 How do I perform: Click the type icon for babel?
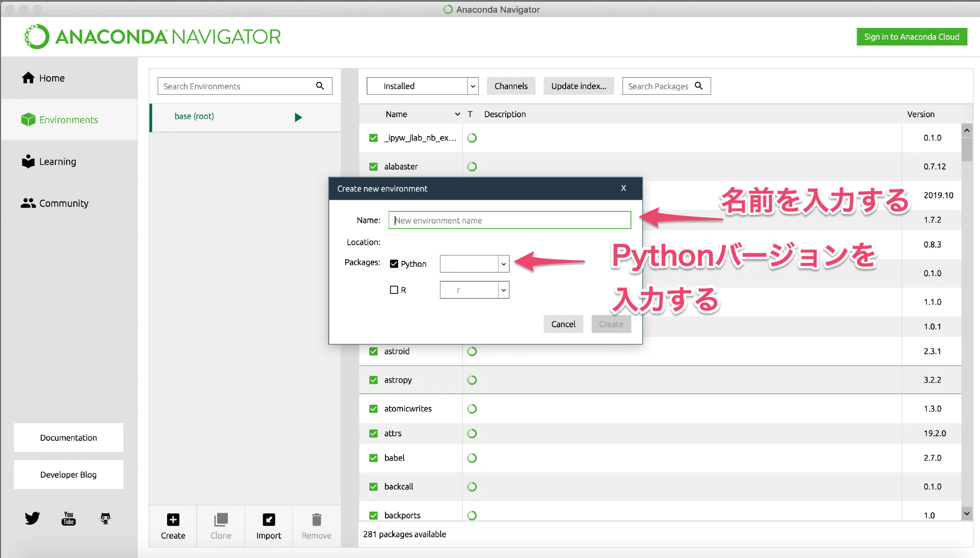[x=472, y=458]
